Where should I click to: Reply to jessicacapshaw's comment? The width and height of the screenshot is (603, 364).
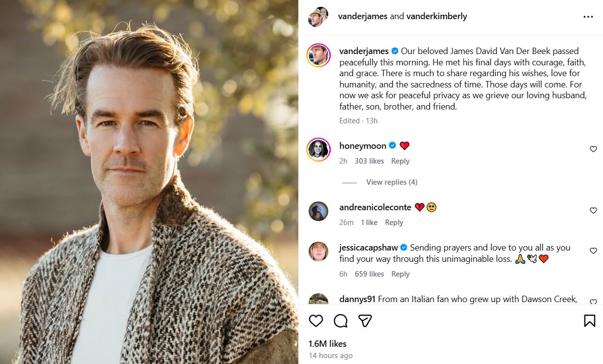click(x=400, y=274)
